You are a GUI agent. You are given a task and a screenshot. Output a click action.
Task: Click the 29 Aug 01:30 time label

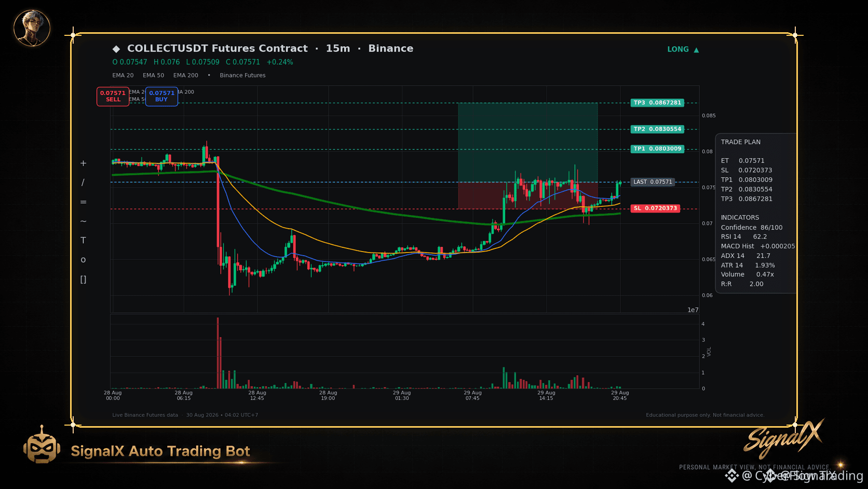pos(402,395)
